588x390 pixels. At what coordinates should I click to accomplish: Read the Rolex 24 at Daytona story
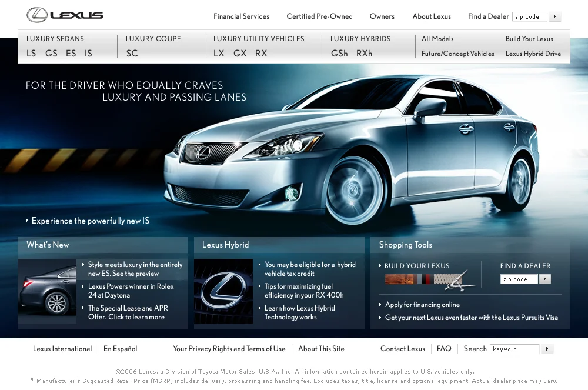[x=131, y=291]
